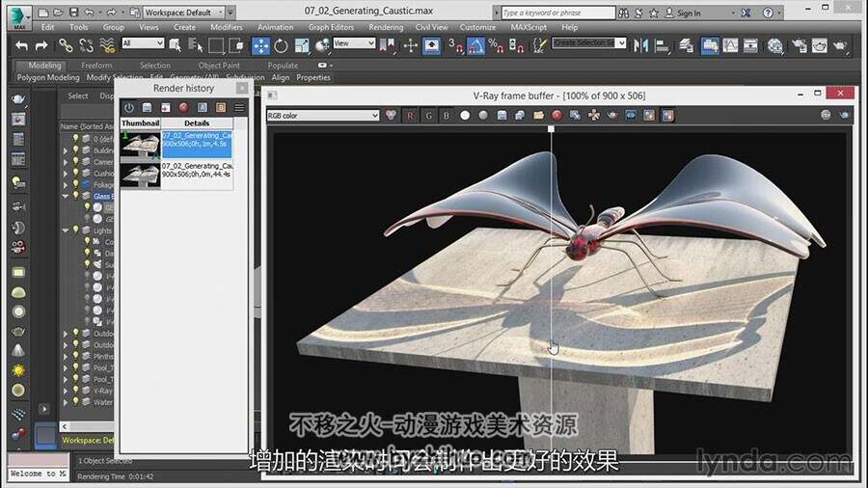The width and height of the screenshot is (868, 488).
Task: Open the reference coordinate 'View' dropdown
Action: pyautogui.click(x=354, y=43)
